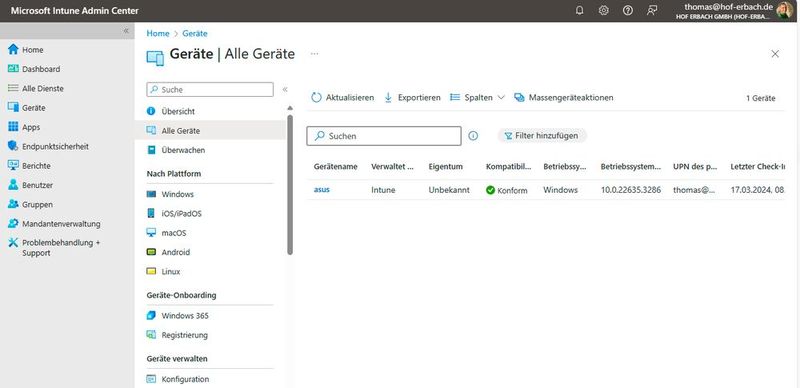Click the blade menu Suche field
Viewport: 800px width, 388px height.
(210, 89)
